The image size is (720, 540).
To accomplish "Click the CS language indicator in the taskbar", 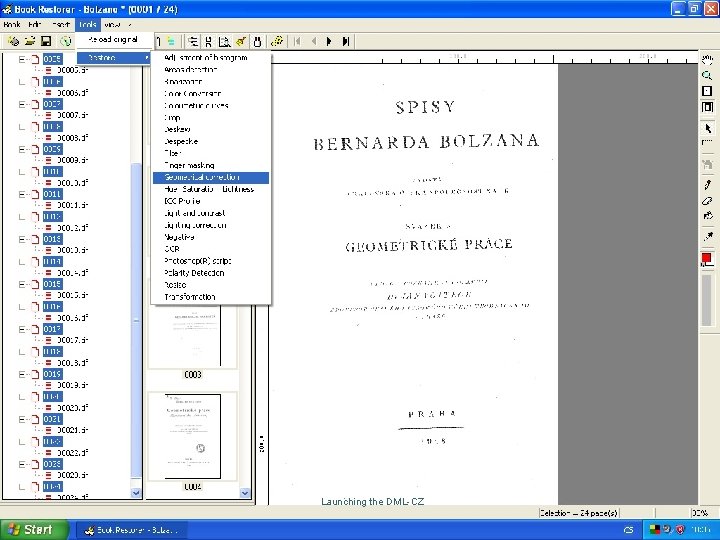I will 628,530.
